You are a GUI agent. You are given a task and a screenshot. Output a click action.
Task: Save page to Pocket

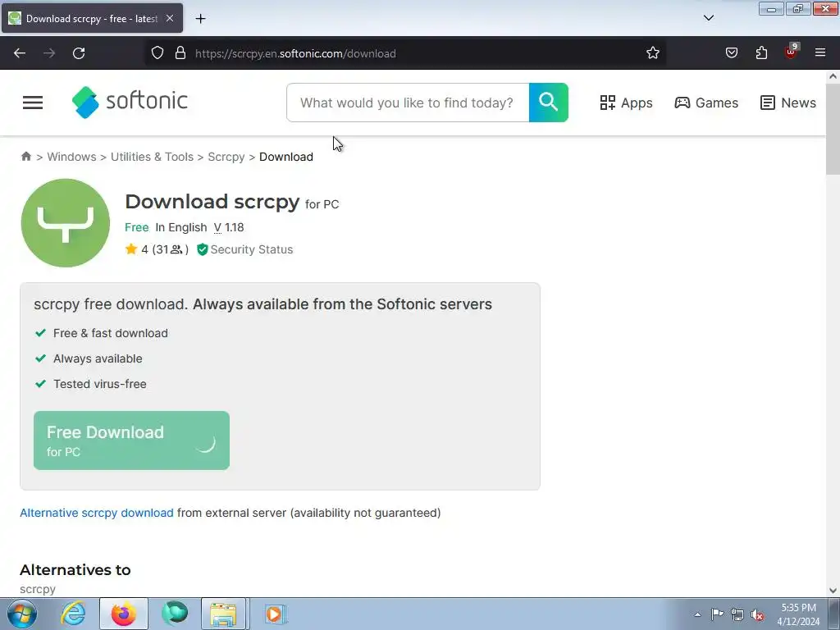[731, 53]
